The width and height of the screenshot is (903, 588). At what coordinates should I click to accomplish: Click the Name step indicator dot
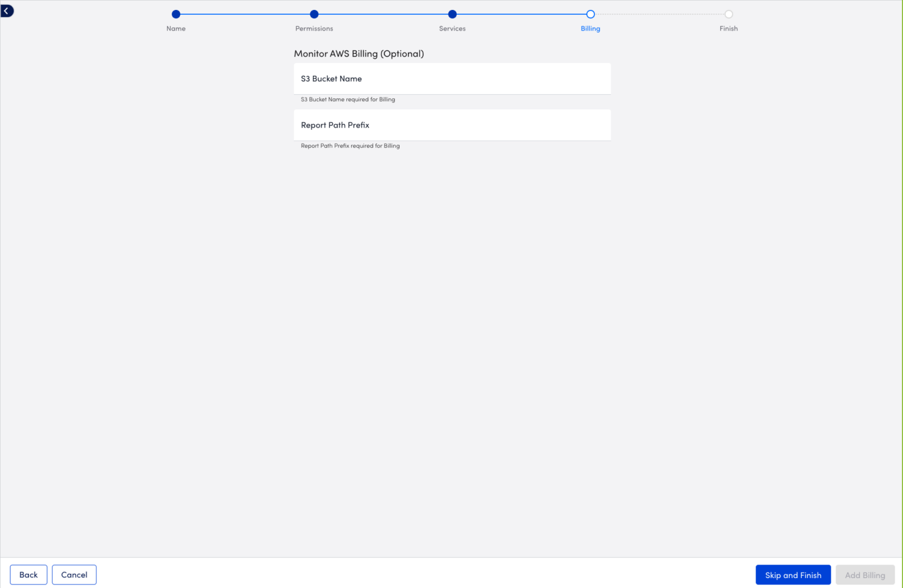(176, 14)
